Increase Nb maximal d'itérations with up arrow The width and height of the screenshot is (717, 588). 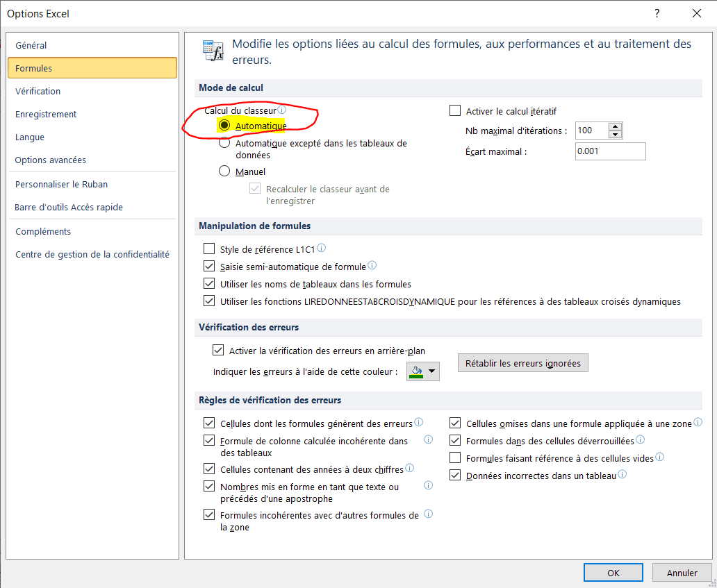coord(616,126)
